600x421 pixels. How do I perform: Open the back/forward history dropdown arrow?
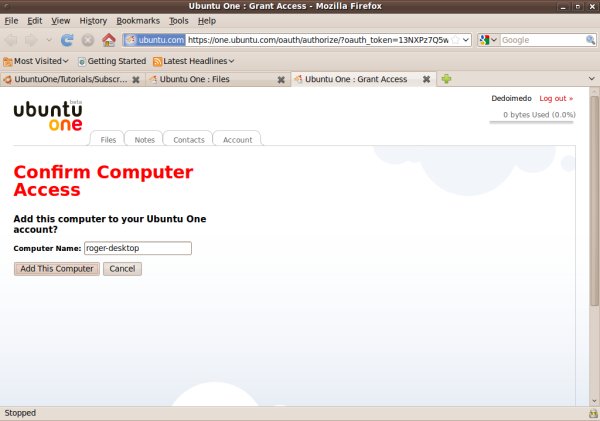(x=49, y=40)
